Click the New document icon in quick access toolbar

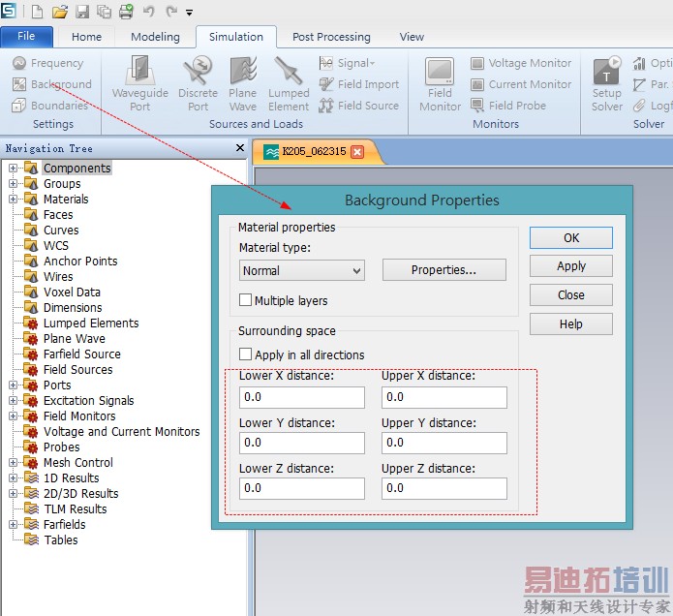coord(38,12)
